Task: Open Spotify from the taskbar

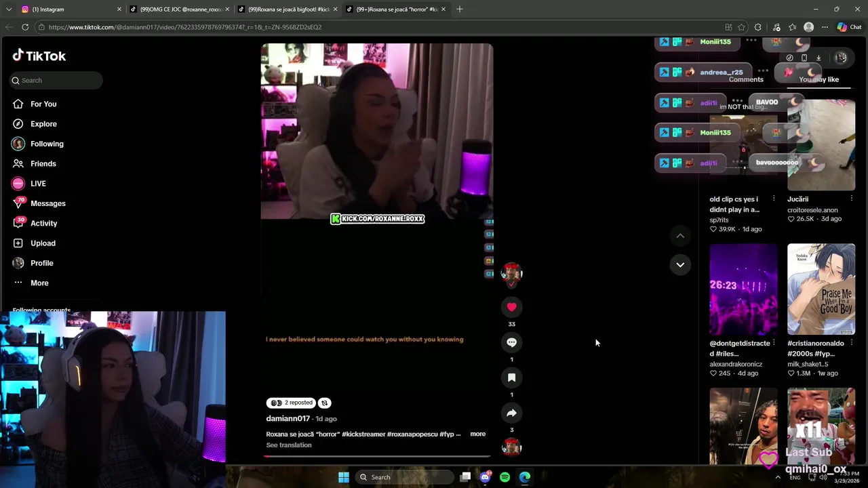Action: click(x=505, y=477)
